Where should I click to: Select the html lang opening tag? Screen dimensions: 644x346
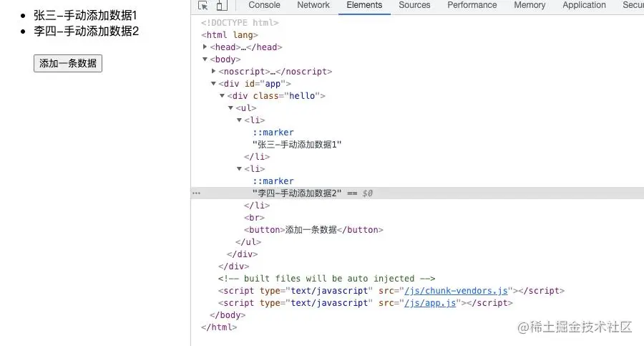(230, 35)
